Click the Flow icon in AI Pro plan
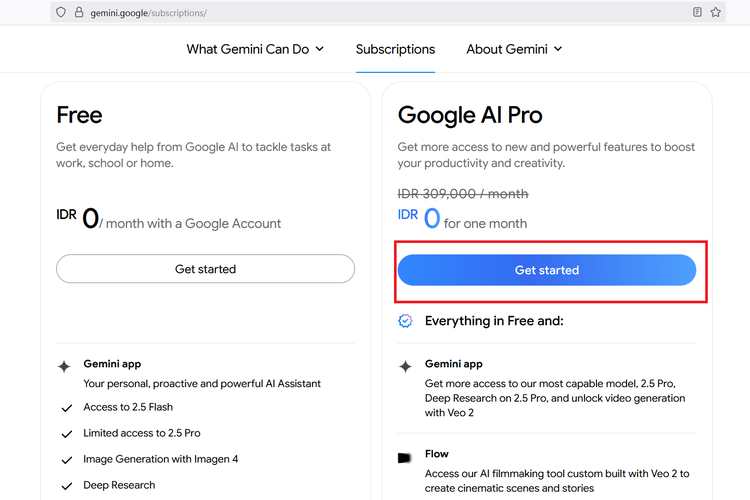Viewport: 750px width, 500px height. click(x=405, y=458)
